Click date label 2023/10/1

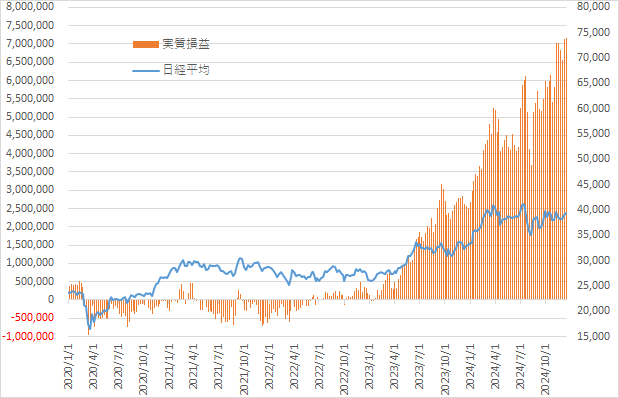point(445,369)
